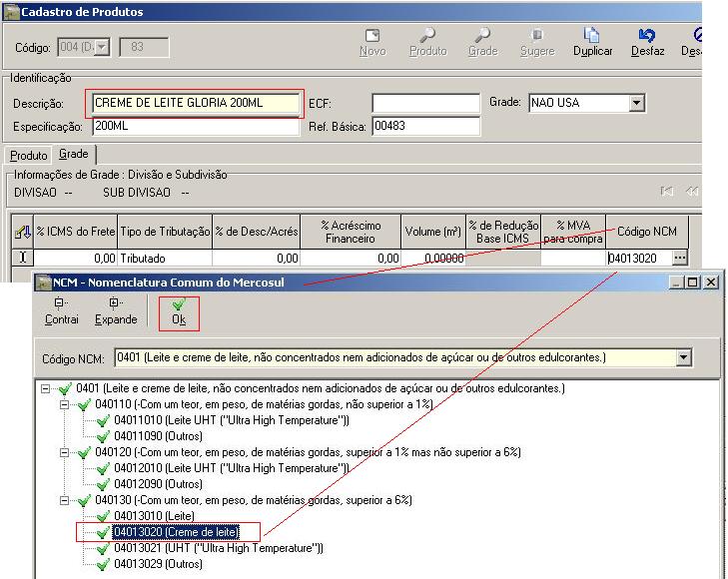Click the Grade search toolbar icon
Screen dimensions: 728x579
(483, 36)
